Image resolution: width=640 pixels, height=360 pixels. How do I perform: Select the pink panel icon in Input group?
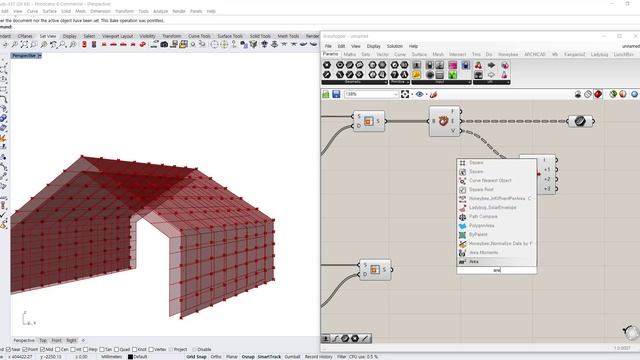pos(453,65)
